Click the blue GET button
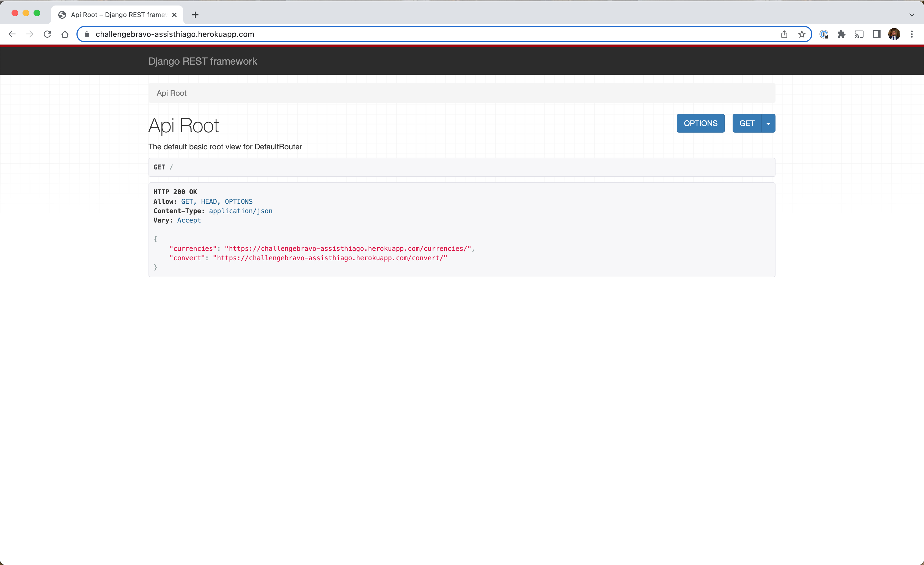The image size is (924, 565). click(747, 124)
